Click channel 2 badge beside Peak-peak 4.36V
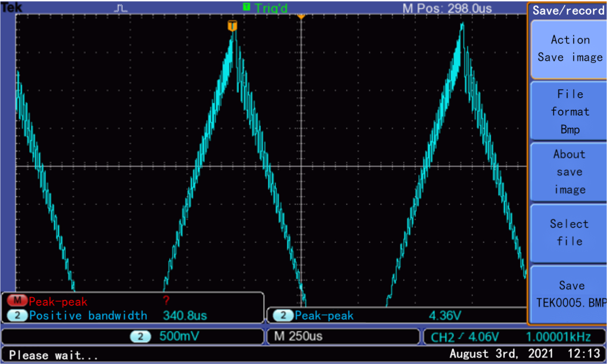The height and width of the screenshot is (364, 607). tap(283, 316)
